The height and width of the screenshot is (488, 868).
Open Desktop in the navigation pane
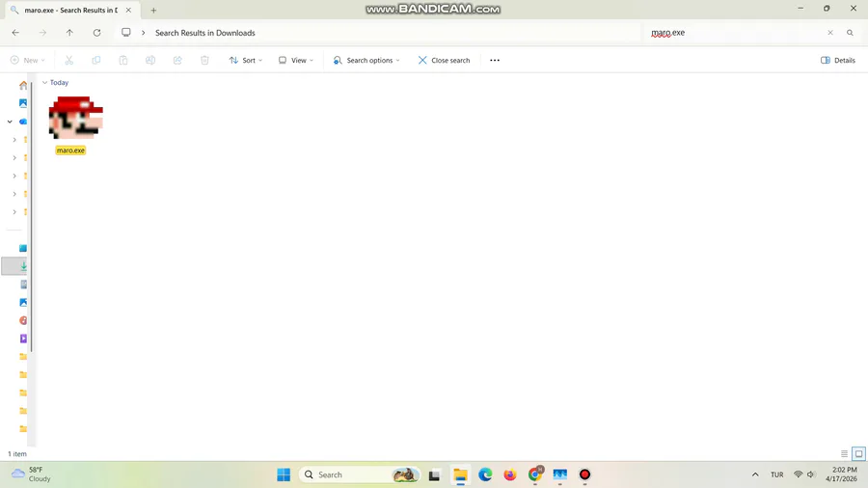23,248
